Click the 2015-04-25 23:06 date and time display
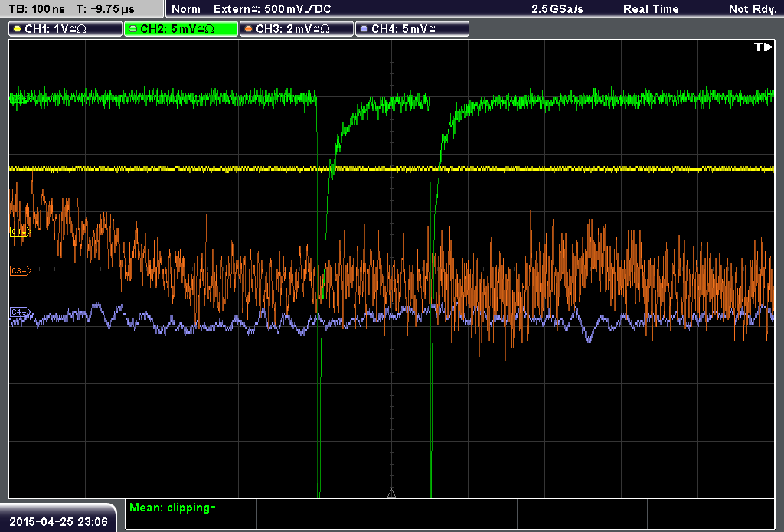 coord(58,521)
